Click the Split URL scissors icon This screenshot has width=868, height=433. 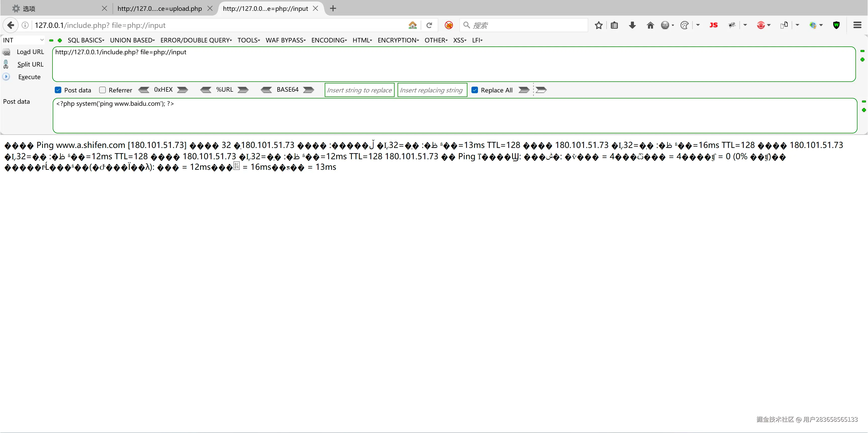coord(6,64)
